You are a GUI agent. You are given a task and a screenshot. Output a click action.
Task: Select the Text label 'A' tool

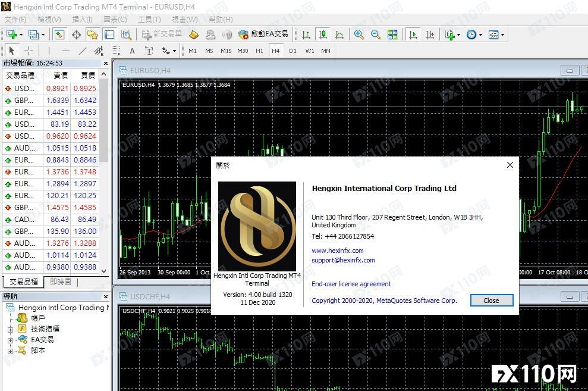click(132, 51)
